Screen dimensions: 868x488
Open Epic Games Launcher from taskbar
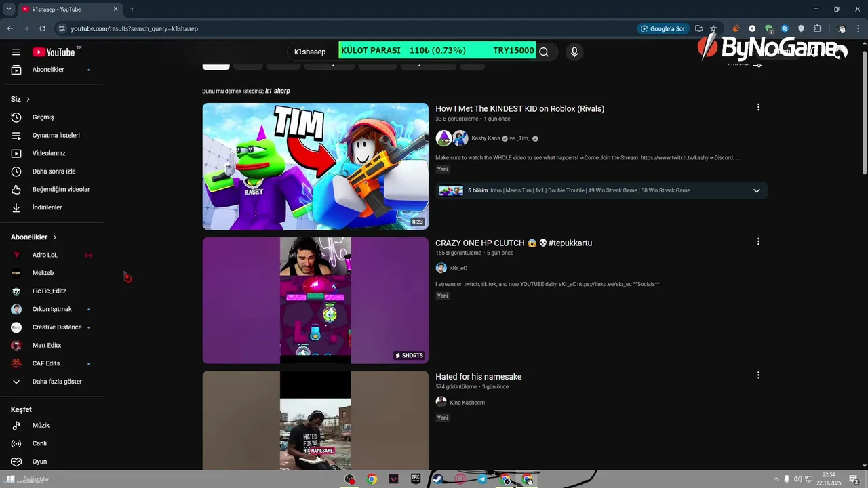point(416,479)
